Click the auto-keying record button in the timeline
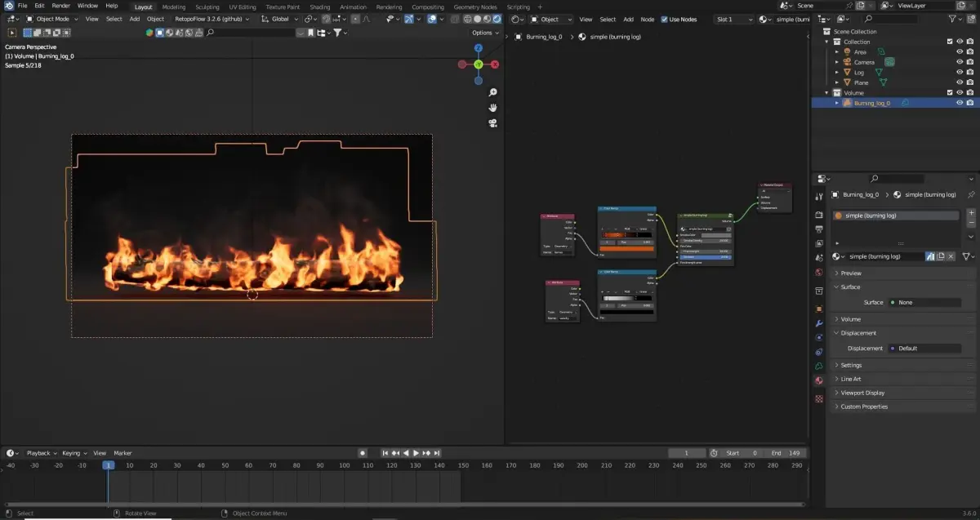The image size is (980, 520). pos(363,453)
